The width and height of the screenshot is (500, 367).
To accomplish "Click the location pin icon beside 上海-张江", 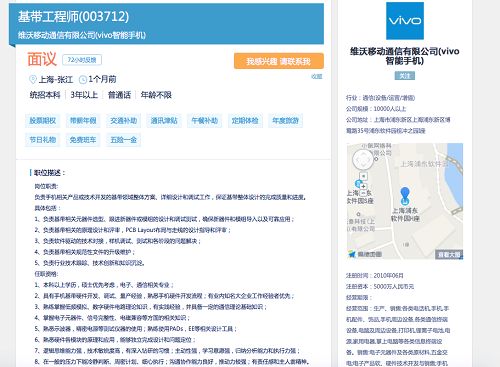I will coord(33,79).
